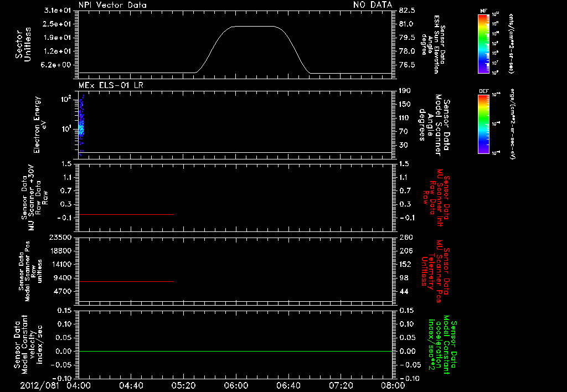Viewport: 567px width, 392px height.
Task: Click the red line in the Scanner Pos panel
Action: 126,281
